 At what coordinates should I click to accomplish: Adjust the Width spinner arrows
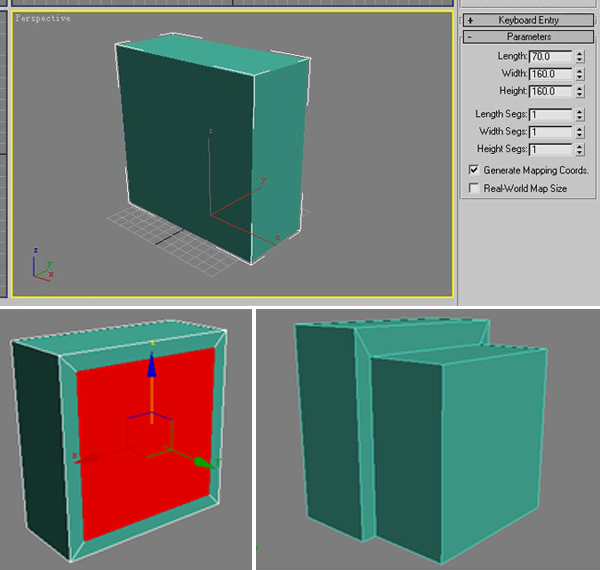(x=580, y=73)
